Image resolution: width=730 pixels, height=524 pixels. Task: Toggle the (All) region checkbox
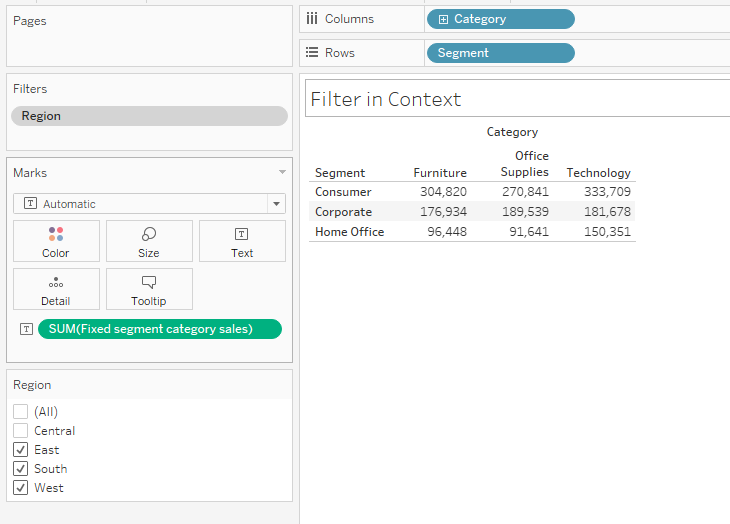pyautogui.click(x=20, y=411)
